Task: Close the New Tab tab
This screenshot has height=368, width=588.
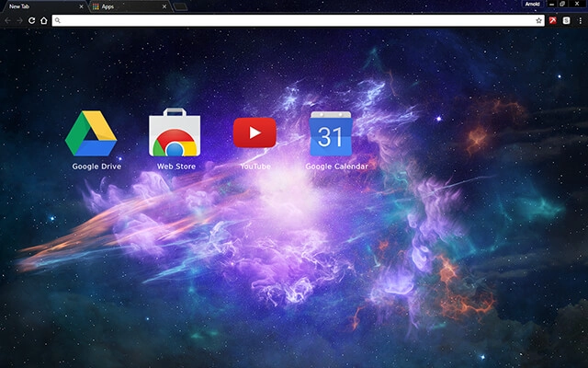Action: (81, 6)
